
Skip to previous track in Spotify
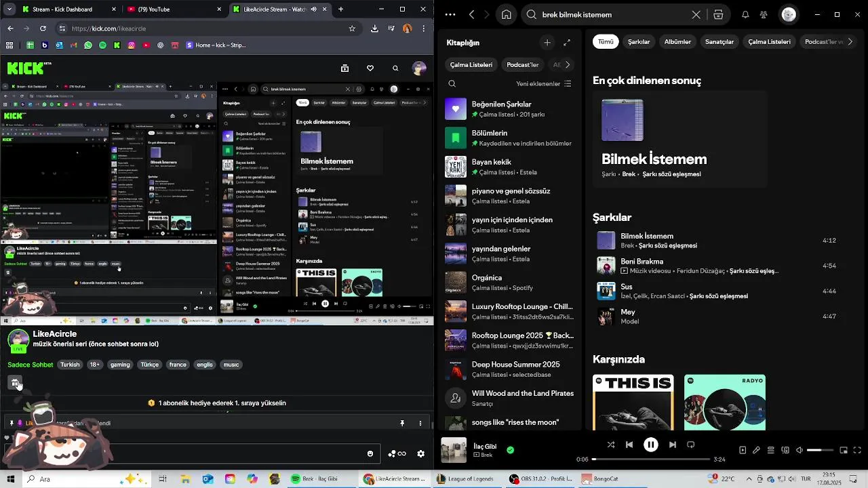pos(629,445)
